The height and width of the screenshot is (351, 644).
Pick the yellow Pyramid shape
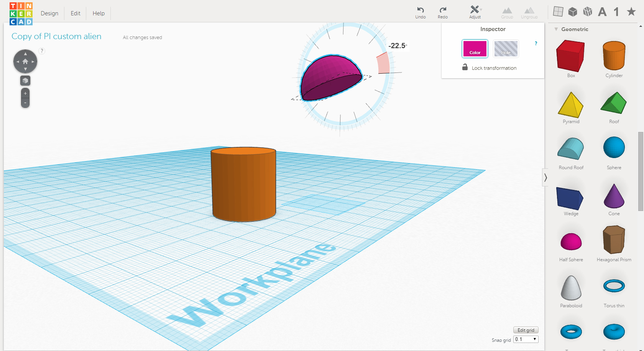click(x=571, y=105)
